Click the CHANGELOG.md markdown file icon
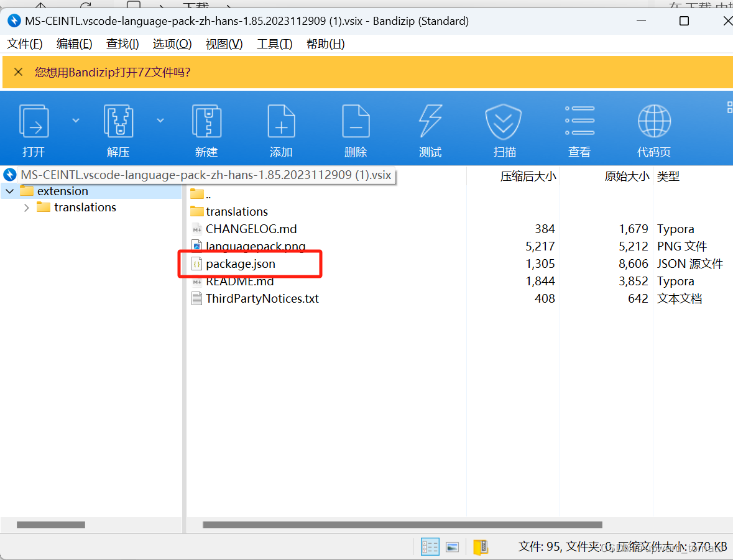Screen dimensions: 733x560 197,229
